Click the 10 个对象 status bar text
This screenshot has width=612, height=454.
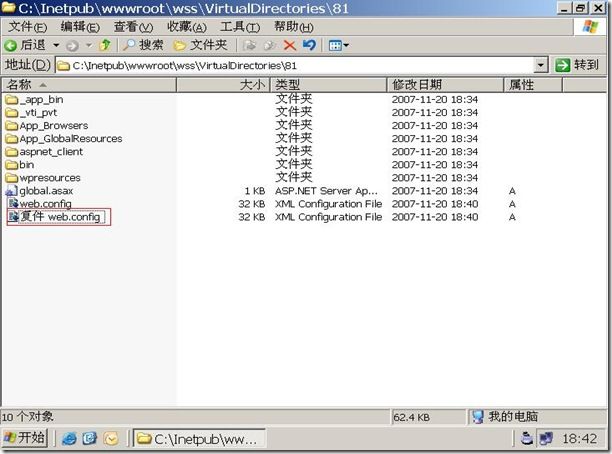pos(28,417)
